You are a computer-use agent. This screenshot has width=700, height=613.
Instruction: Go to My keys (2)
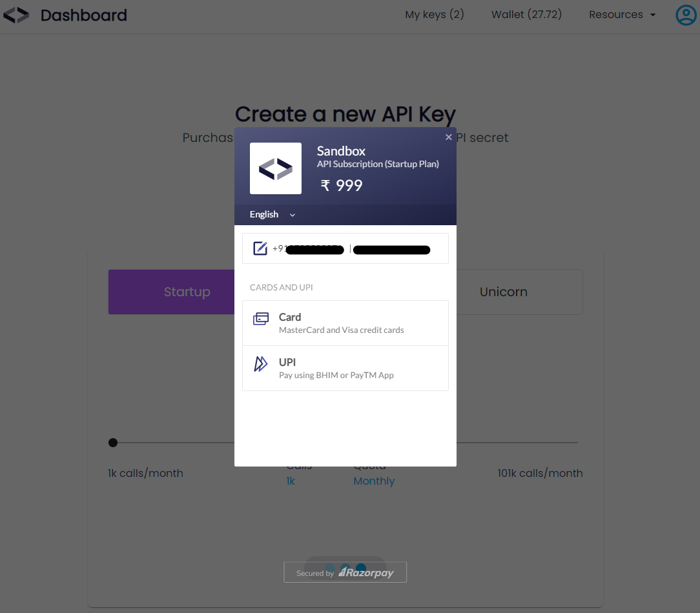[435, 15]
